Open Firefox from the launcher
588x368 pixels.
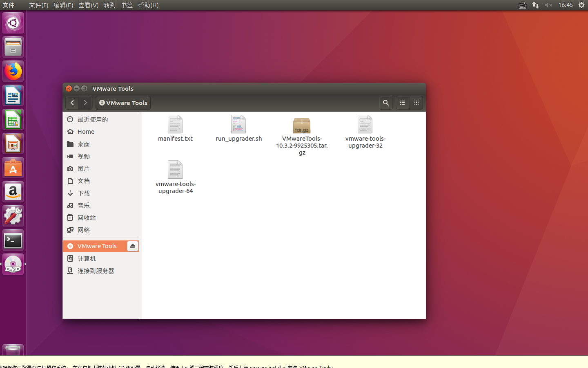pyautogui.click(x=13, y=71)
